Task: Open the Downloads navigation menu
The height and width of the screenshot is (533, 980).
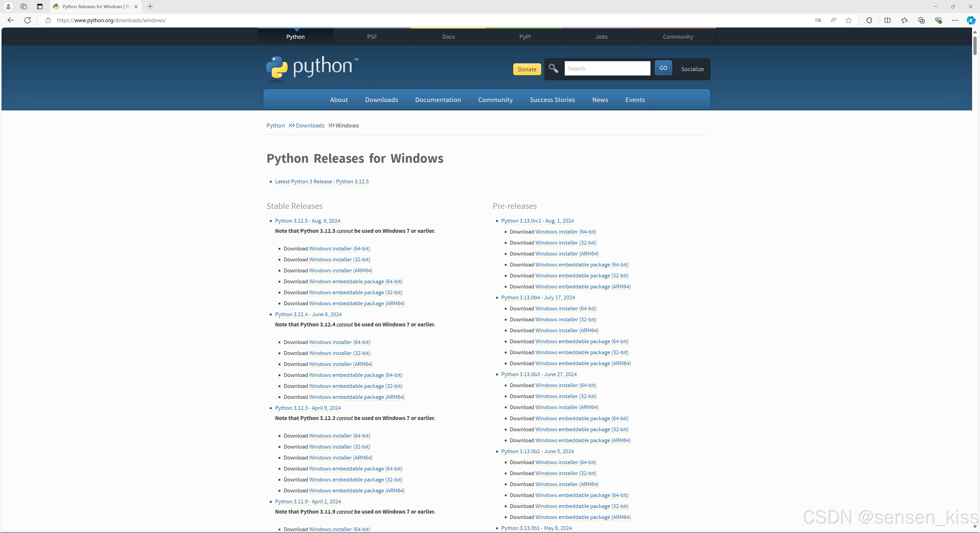Action: click(x=382, y=100)
